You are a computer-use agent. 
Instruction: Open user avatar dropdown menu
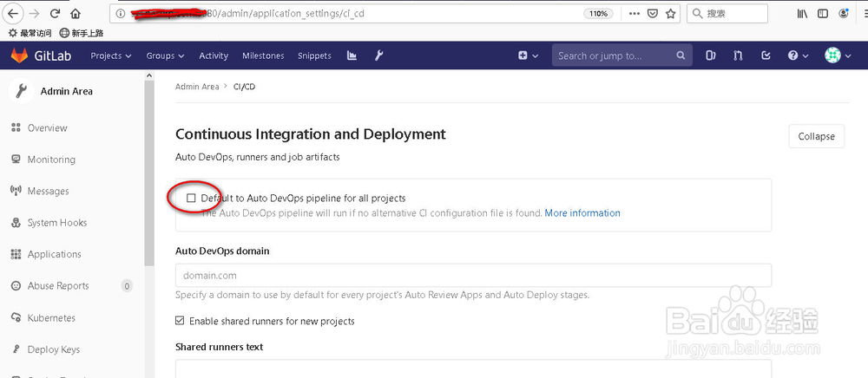(838, 55)
